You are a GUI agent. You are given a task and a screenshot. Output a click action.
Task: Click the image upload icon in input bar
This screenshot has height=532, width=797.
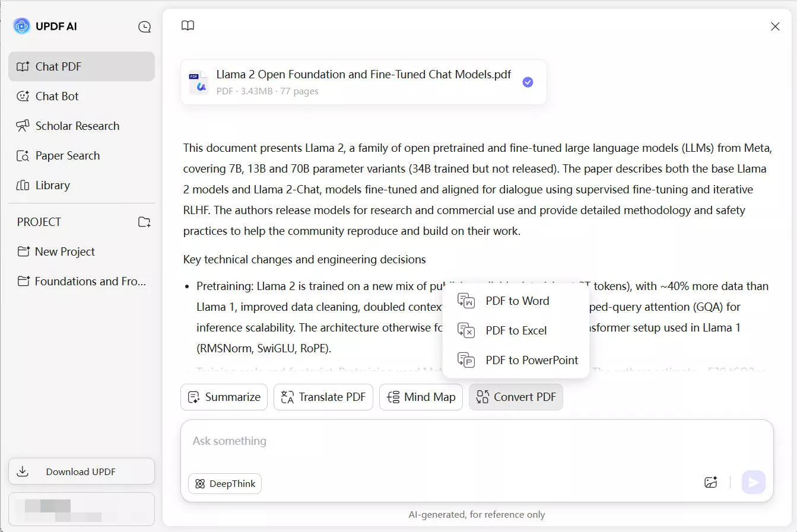click(711, 482)
